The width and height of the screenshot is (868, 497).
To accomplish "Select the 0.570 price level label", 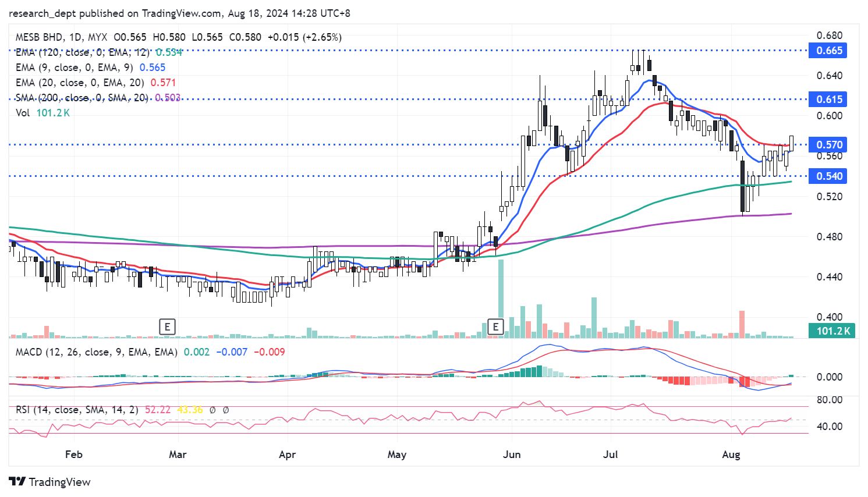I will click(x=828, y=145).
